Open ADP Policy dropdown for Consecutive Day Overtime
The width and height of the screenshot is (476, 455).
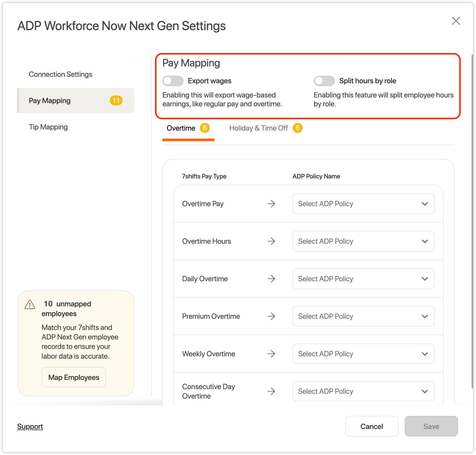(363, 391)
